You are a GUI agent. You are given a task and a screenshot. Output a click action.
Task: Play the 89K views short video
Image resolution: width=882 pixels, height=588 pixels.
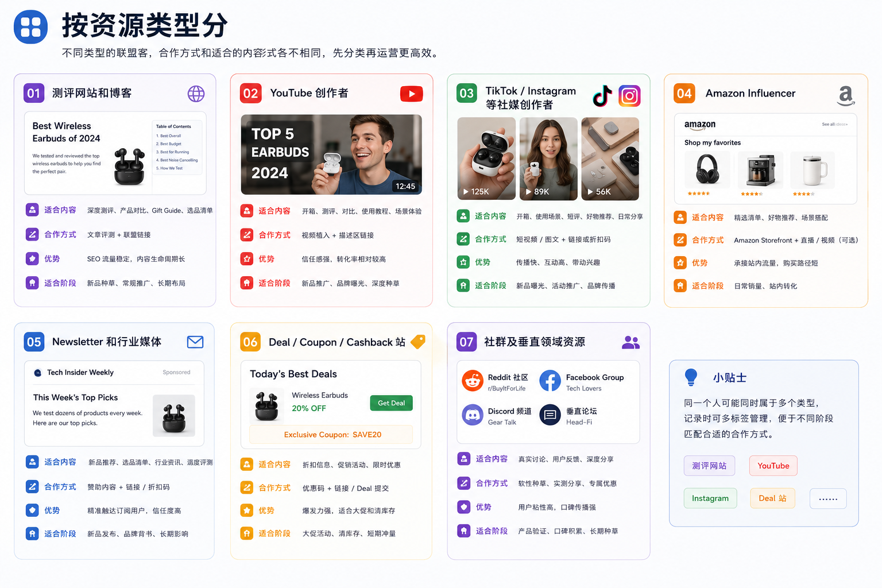click(548, 159)
